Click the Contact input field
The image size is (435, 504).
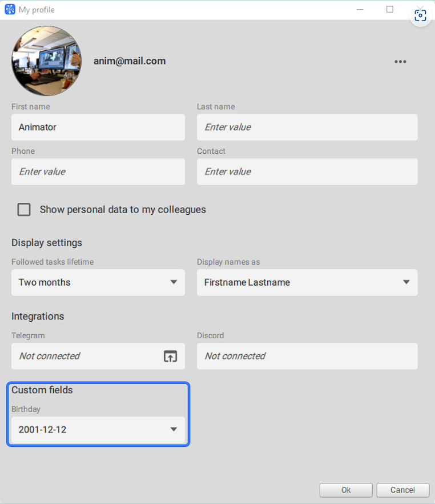tap(307, 171)
